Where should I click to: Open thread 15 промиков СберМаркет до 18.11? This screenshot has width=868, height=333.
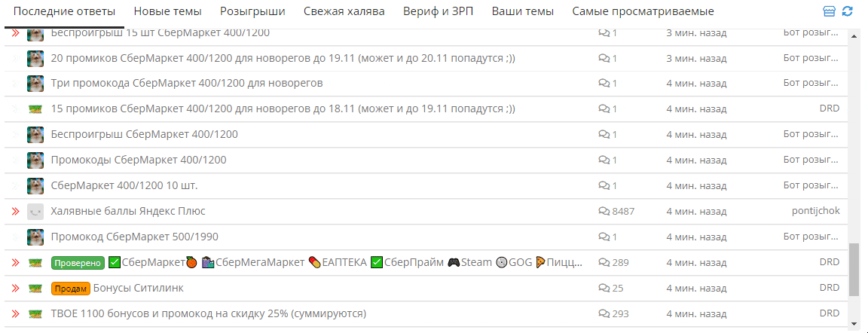[283, 109]
